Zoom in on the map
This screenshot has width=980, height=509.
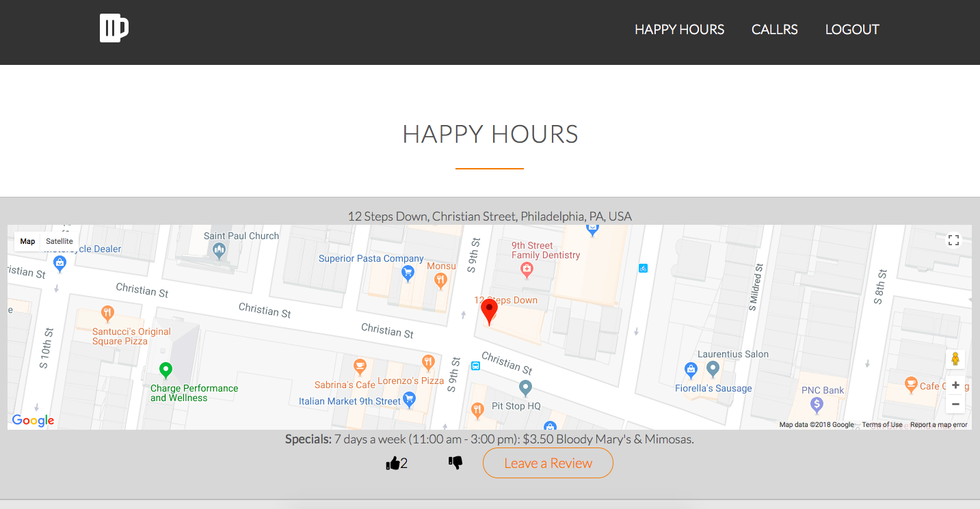tap(955, 385)
